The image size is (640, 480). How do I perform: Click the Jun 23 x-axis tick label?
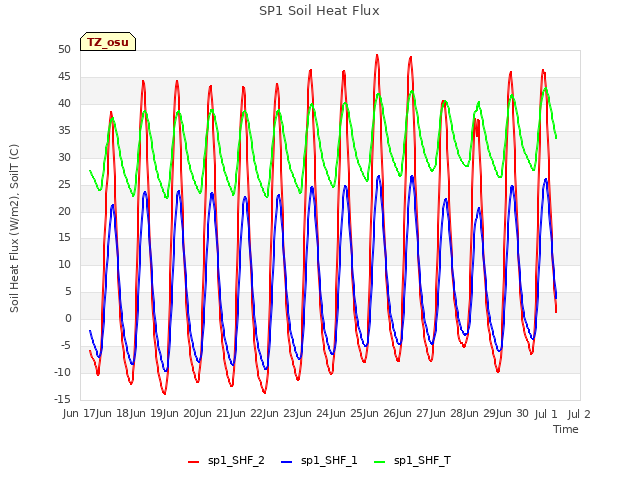click(x=281, y=414)
